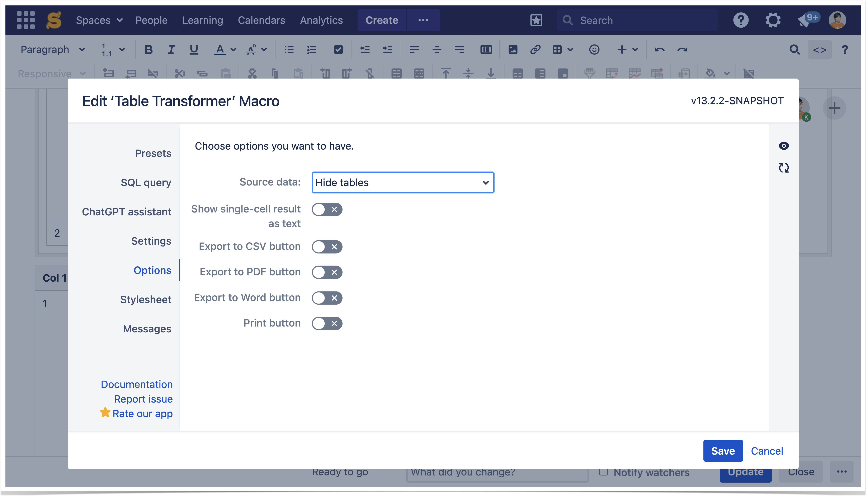Switch to the SQL query tab
This screenshot has width=868, height=497.
[x=146, y=183]
